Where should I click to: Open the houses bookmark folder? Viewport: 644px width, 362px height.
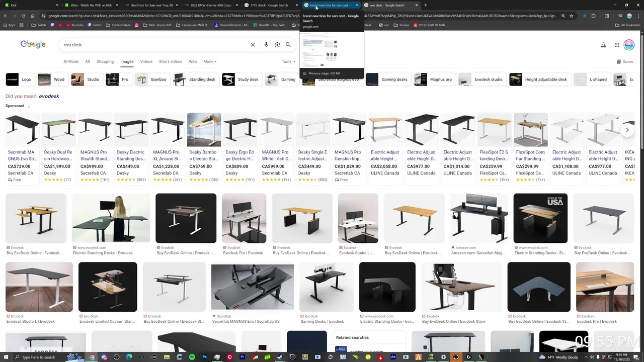401,25
